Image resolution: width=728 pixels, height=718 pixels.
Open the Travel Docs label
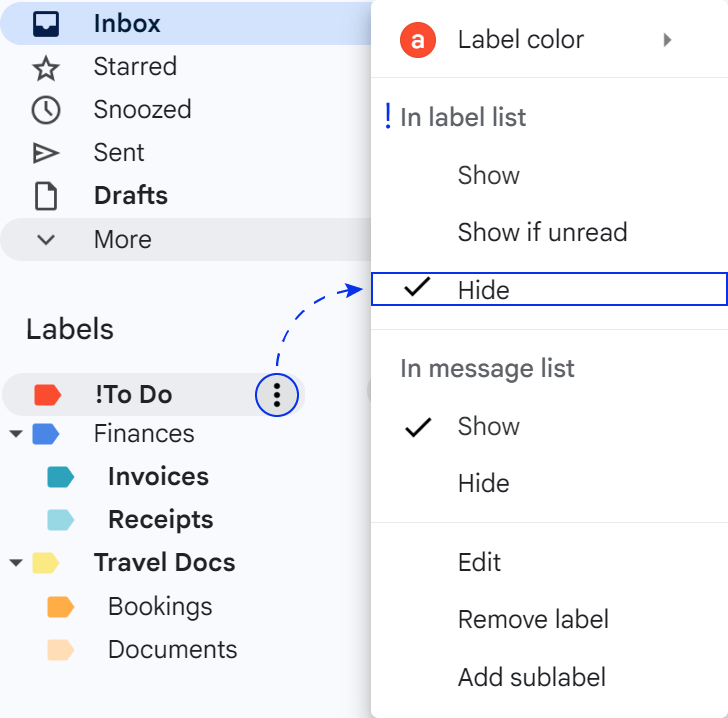(164, 563)
